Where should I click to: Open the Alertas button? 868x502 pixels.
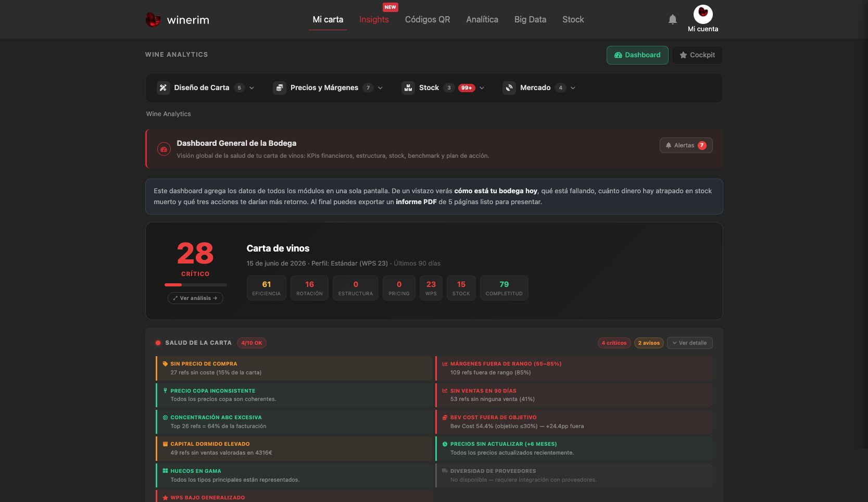(x=686, y=145)
